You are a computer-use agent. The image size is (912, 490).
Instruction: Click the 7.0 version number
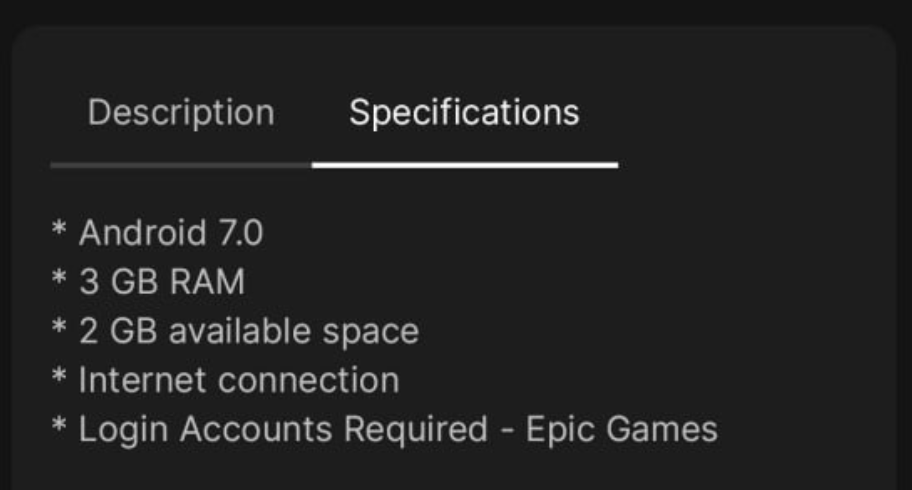[240, 233]
